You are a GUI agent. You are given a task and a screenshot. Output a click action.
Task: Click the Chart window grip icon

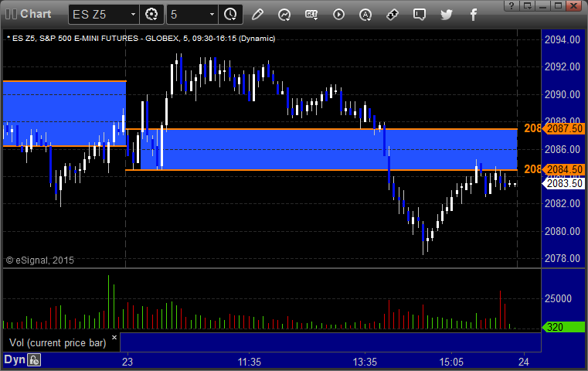pyautogui.click(x=11, y=14)
